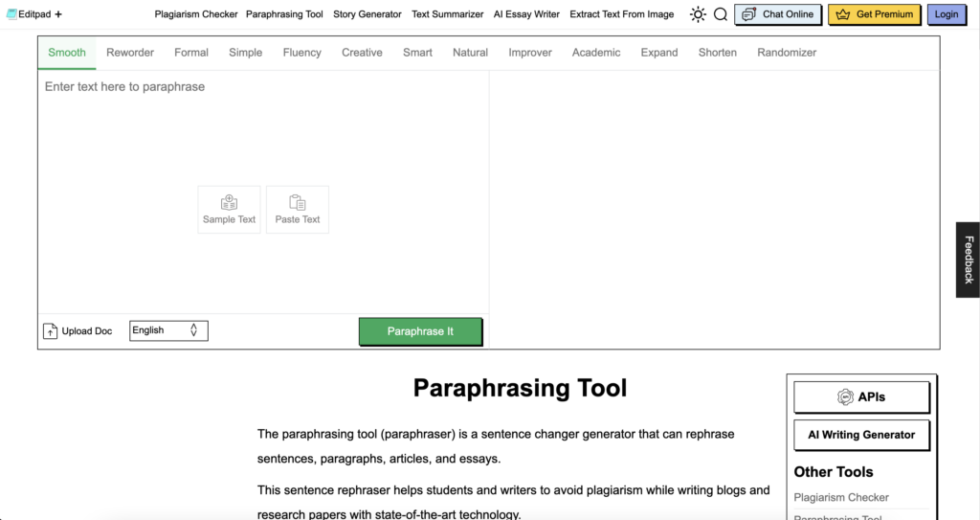The width and height of the screenshot is (980, 520).
Task: Click the Other Tools heading
Action: [x=834, y=472]
